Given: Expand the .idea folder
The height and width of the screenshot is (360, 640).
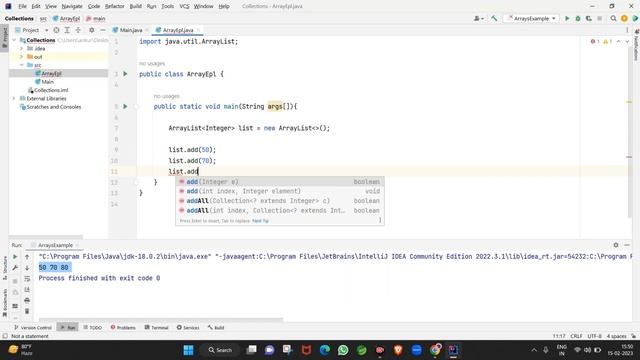Looking at the screenshot, I should pyautogui.click(x=22, y=49).
